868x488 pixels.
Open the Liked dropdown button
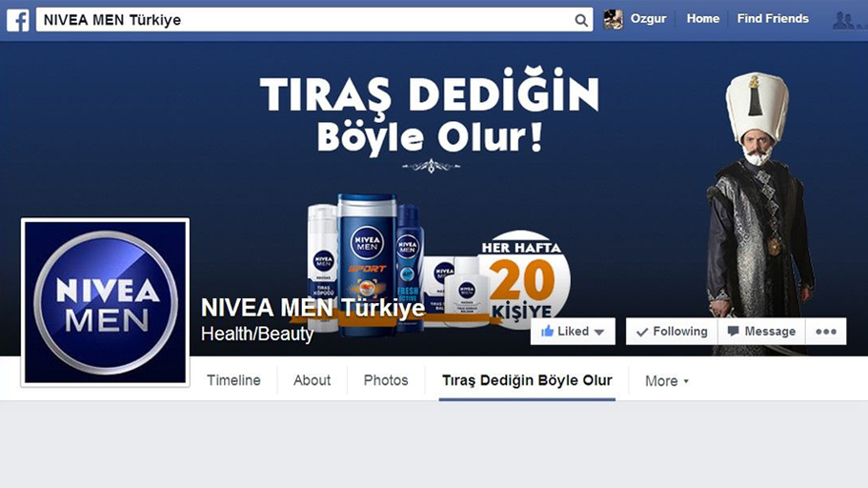click(x=573, y=332)
